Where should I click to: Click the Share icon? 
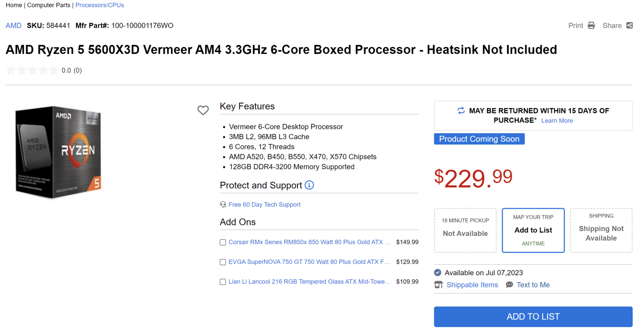[630, 25]
